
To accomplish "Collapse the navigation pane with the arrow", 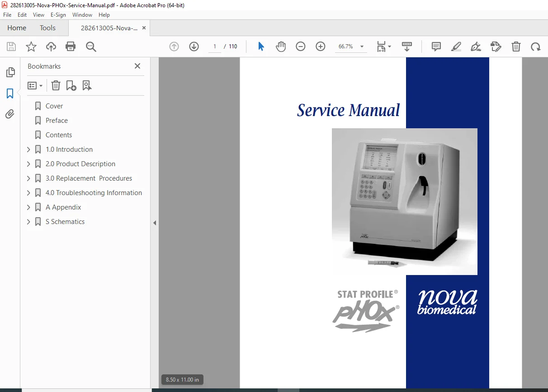I will coord(155,223).
